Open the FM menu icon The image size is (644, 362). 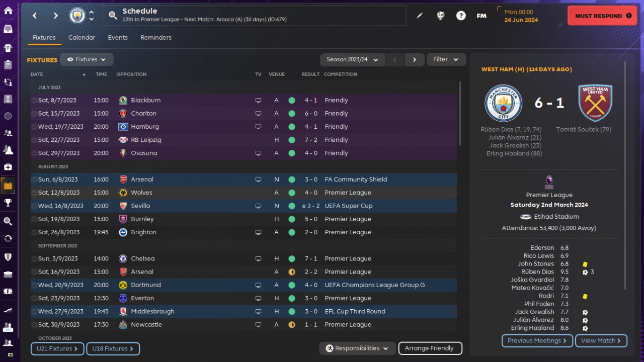(481, 16)
